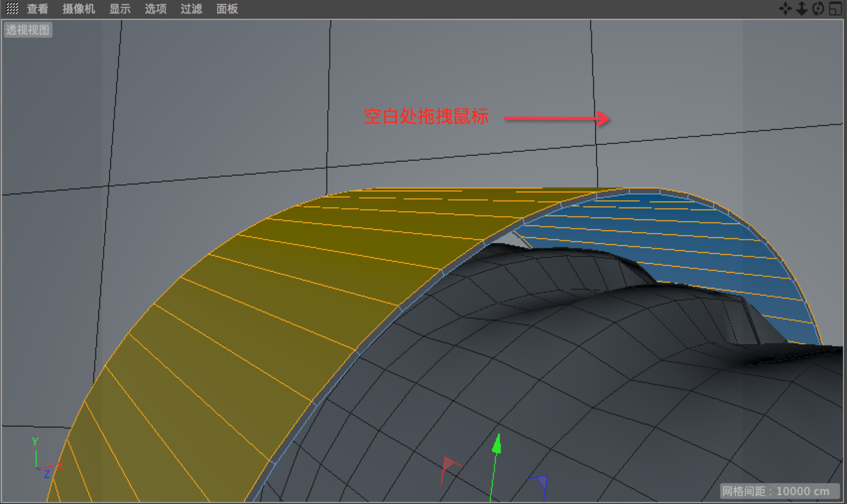Screen dimensions: 847x504
Task: Click the zoom camera down-arrow icon
Action: pos(802,9)
